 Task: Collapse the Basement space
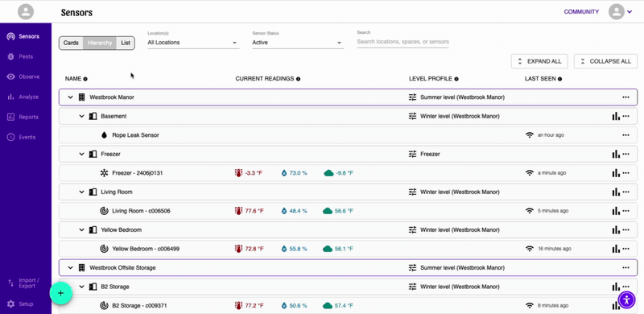82,116
